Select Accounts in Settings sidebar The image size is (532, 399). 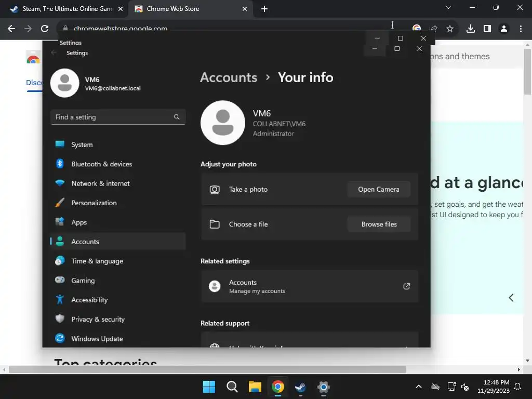[118, 242]
